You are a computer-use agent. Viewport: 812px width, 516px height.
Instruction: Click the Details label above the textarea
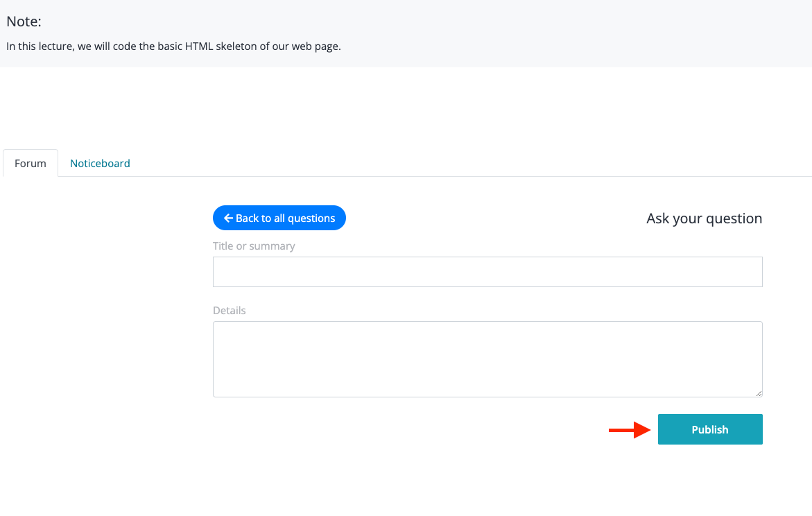pyautogui.click(x=229, y=310)
